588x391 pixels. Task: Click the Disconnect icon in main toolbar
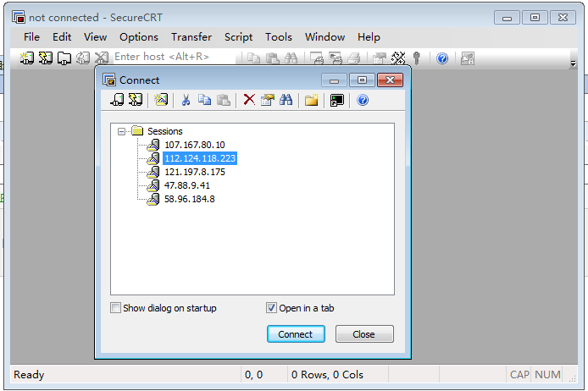pyautogui.click(x=102, y=58)
